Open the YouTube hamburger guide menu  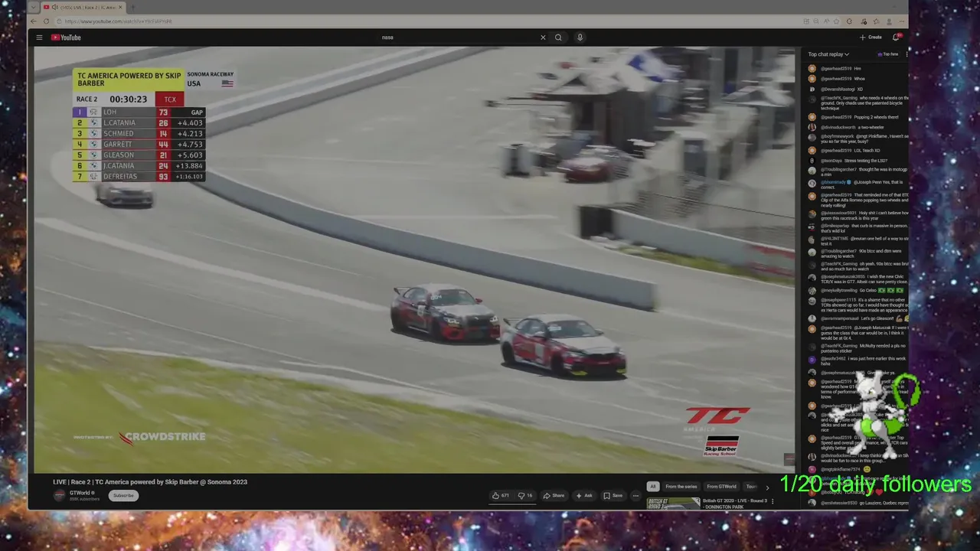tap(39, 37)
